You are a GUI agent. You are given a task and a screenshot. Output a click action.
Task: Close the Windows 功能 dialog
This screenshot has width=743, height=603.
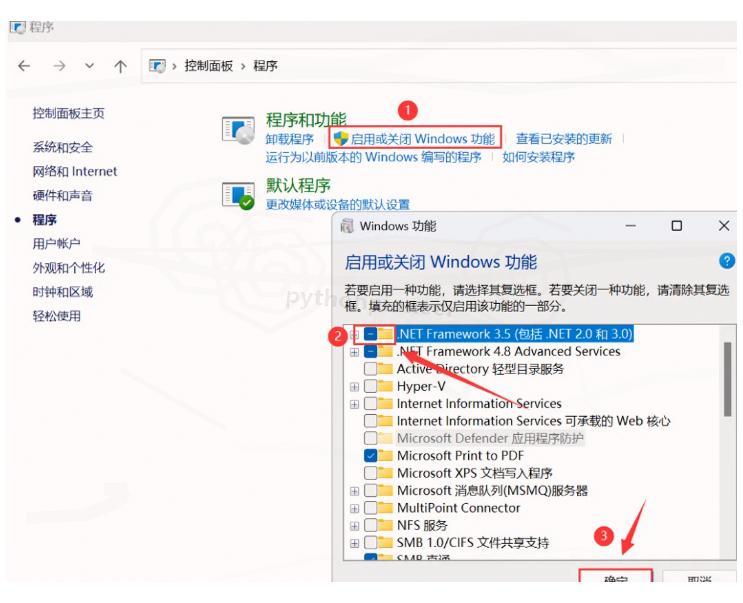click(x=724, y=226)
